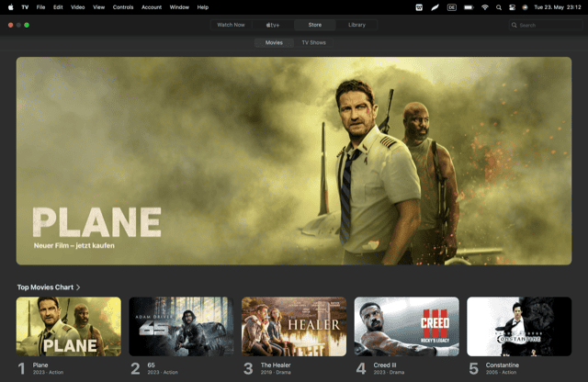Select the TV Shows segment
The image size is (588, 382).
pyautogui.click(x=313, y=42)
